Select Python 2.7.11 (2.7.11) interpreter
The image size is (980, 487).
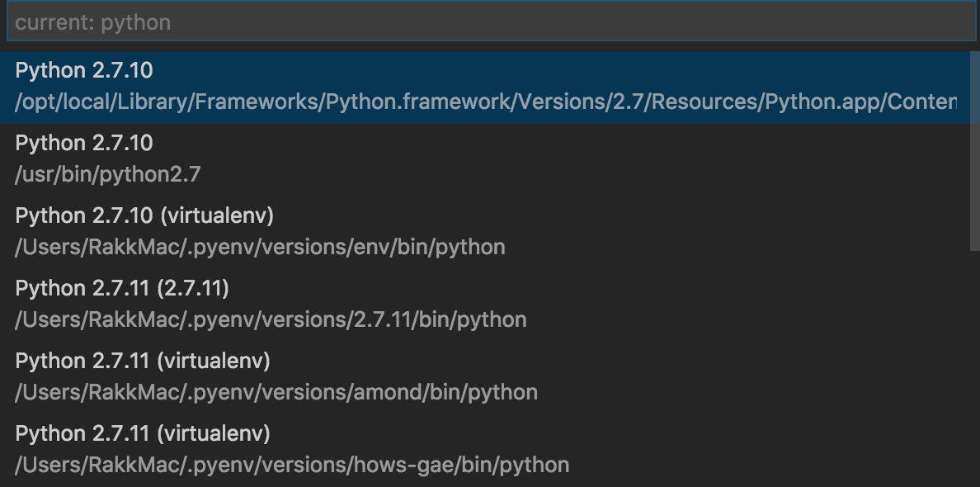485,305
